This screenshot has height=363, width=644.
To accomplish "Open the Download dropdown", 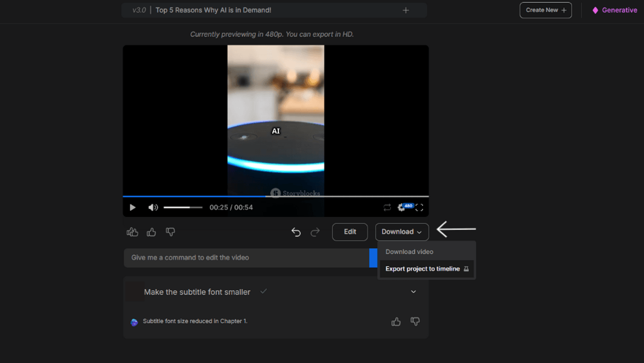I will [402, 232].
